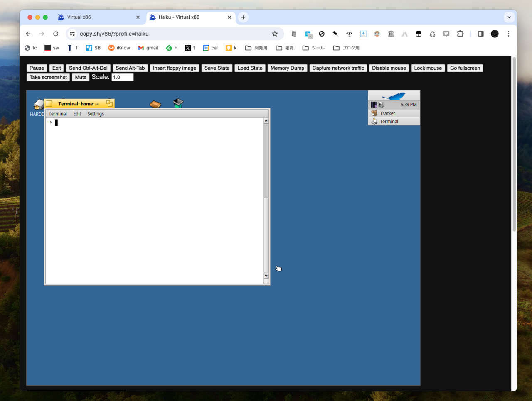Switch to the Virtual x86 browser tab
Viewport: 532px width, 401px height.
pyautogui.click(x=79, y=17)
